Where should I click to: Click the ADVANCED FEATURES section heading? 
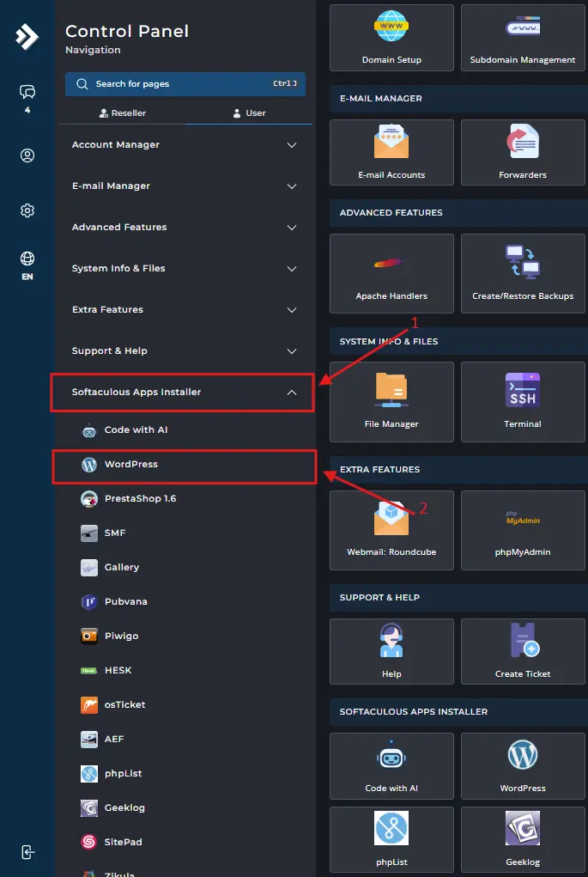click(x=391, y=212)
